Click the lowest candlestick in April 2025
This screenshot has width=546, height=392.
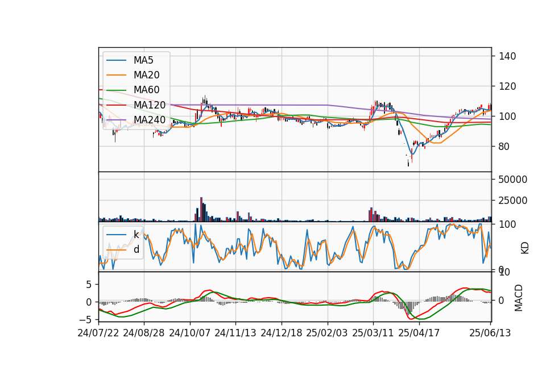pos(408,163)
